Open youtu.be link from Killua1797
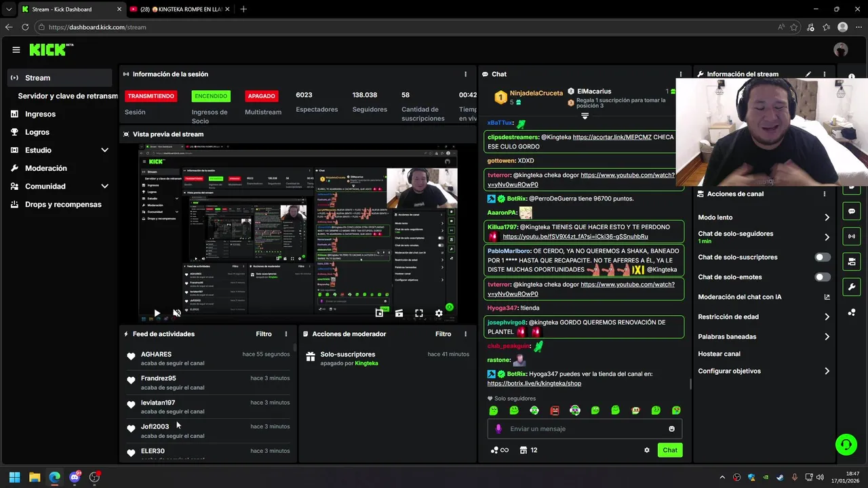 575,237
